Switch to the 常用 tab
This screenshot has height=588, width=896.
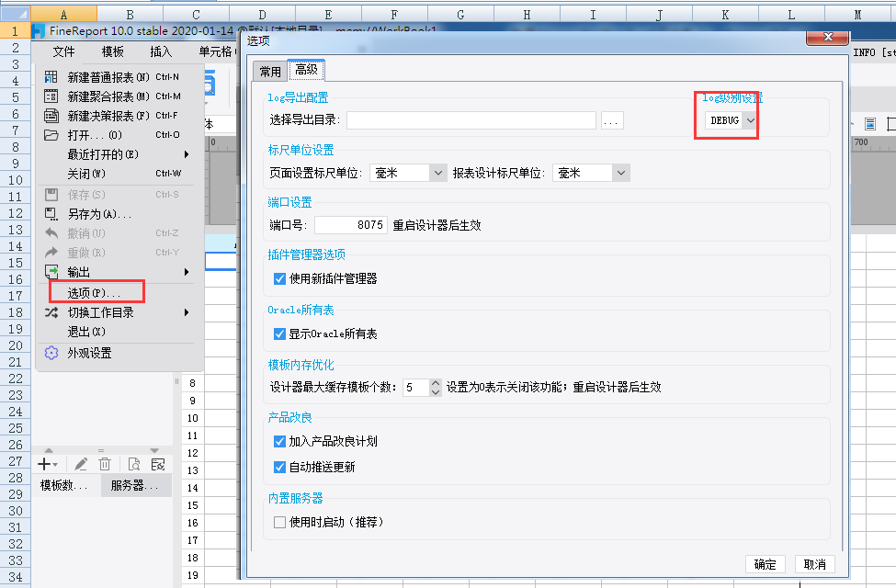click(x=270, y=72)
